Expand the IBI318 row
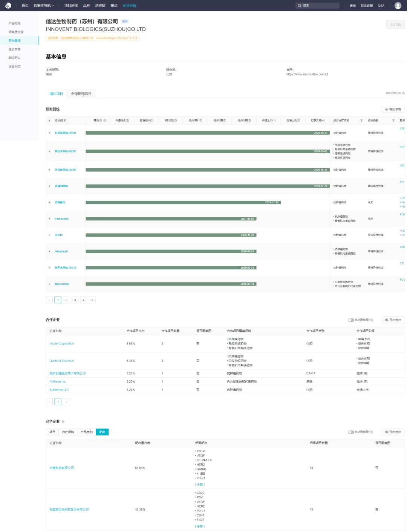Viewport: 407px width, 532px height. click(49, 235)
